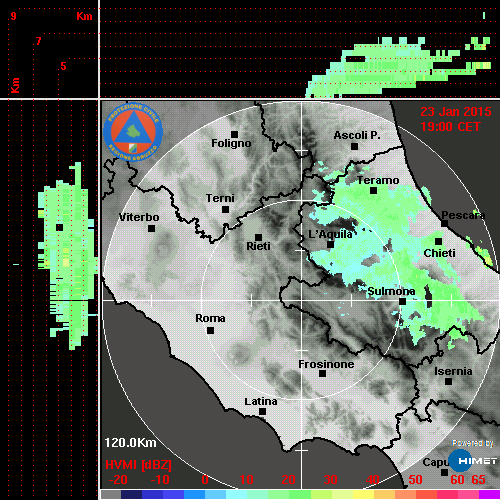The image size is (500, 500).
Task: Click the Teramo city label
Action: point(378,180)
